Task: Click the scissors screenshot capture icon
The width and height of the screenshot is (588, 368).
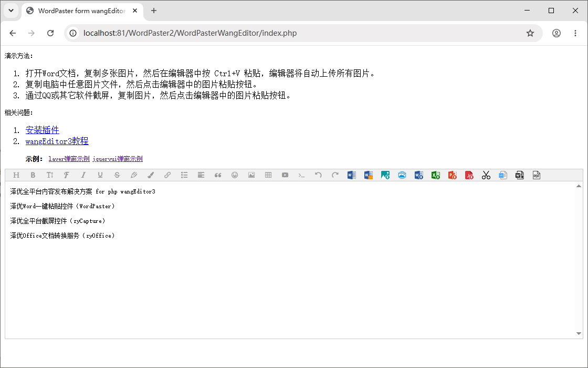Action: [486, 175]
